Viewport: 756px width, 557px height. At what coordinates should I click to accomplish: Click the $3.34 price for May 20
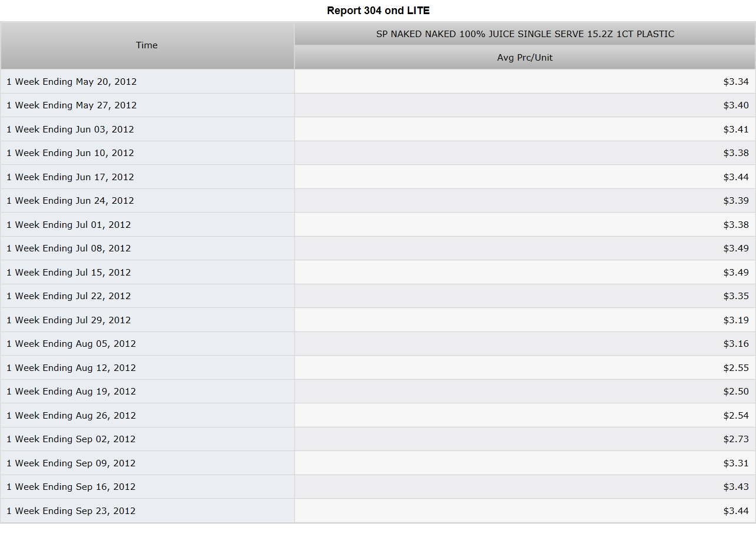pos(736,82)
